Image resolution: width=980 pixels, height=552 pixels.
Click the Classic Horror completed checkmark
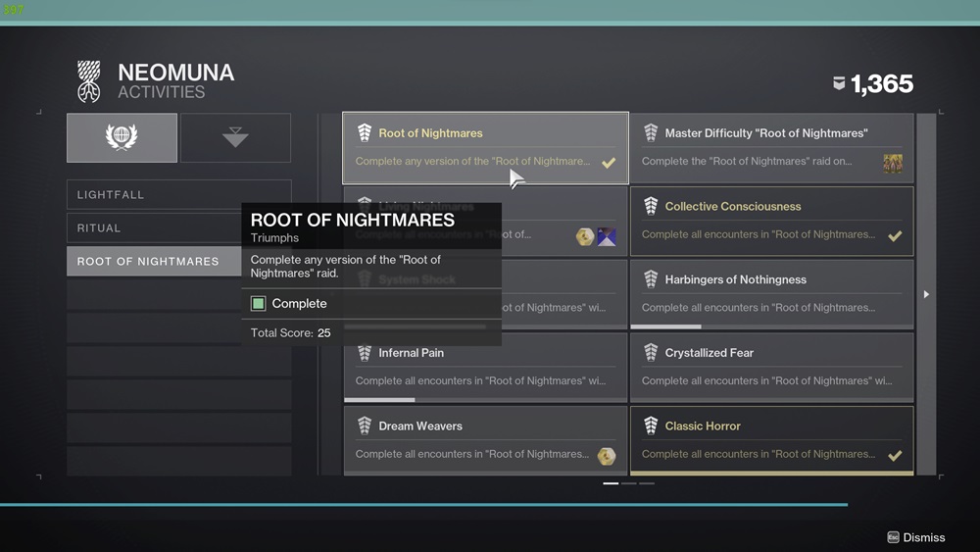(895, 455)
